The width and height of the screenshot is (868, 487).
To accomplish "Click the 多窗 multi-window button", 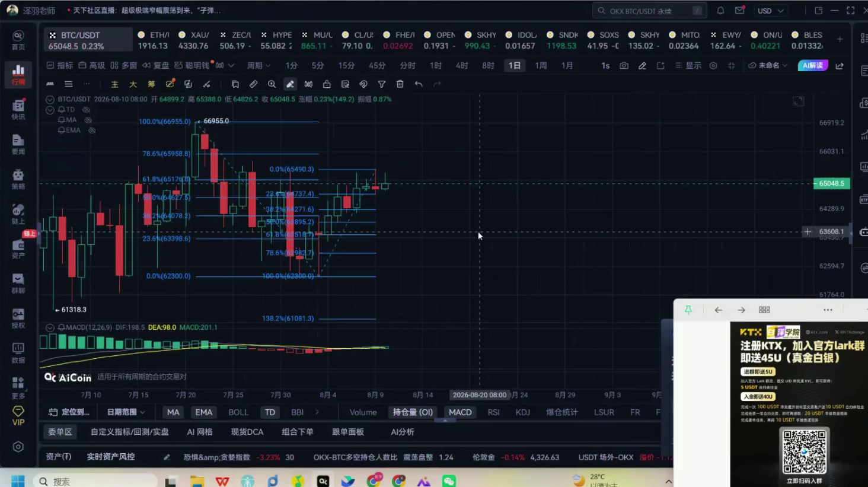I will pos(124,66).
